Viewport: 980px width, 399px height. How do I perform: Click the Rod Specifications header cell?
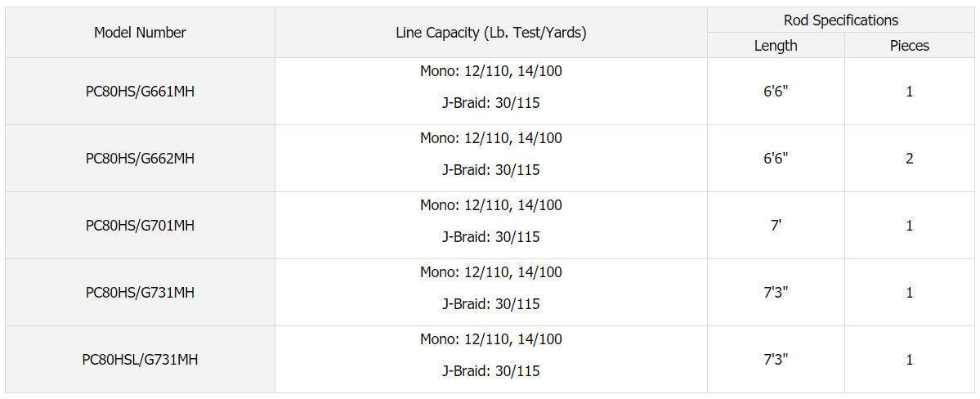(840, 20)
